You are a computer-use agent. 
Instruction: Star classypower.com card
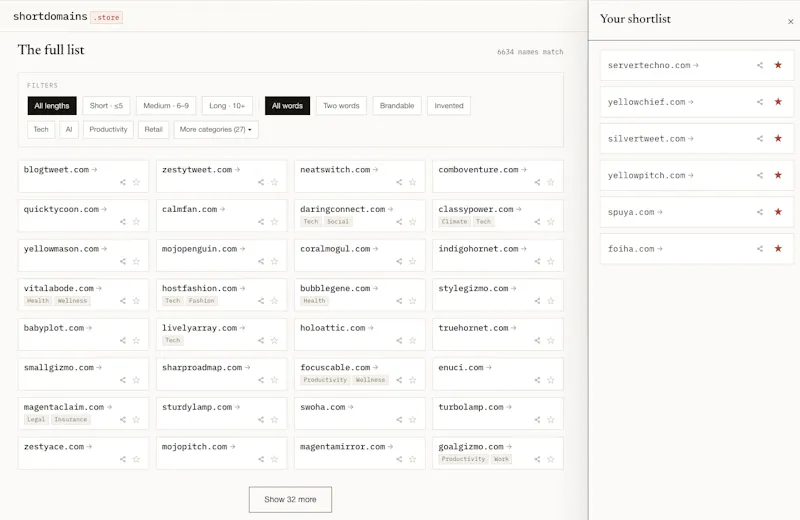click(551, 221)
